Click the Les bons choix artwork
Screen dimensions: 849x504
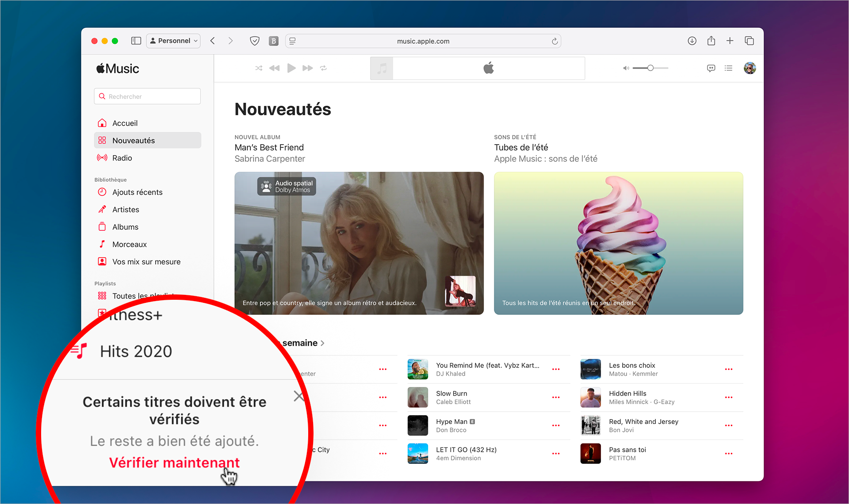591,369
